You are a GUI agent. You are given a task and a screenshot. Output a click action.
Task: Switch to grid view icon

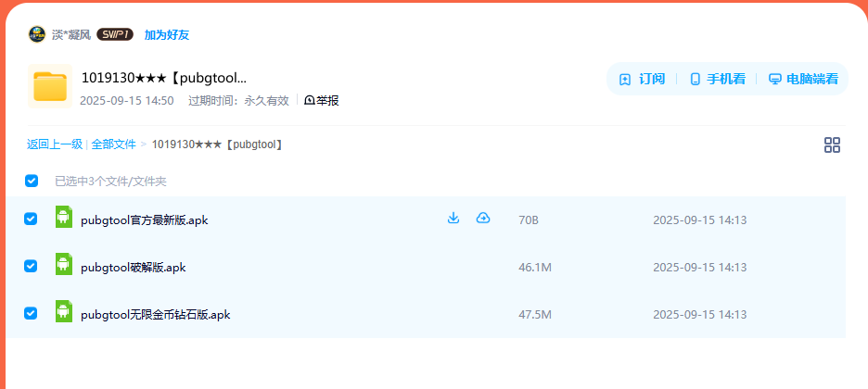(832, 145)
